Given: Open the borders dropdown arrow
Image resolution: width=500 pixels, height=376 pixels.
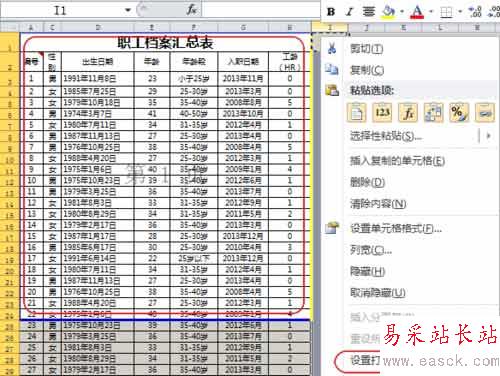Looking at the screenshot, I should click(x=460, y=11).
